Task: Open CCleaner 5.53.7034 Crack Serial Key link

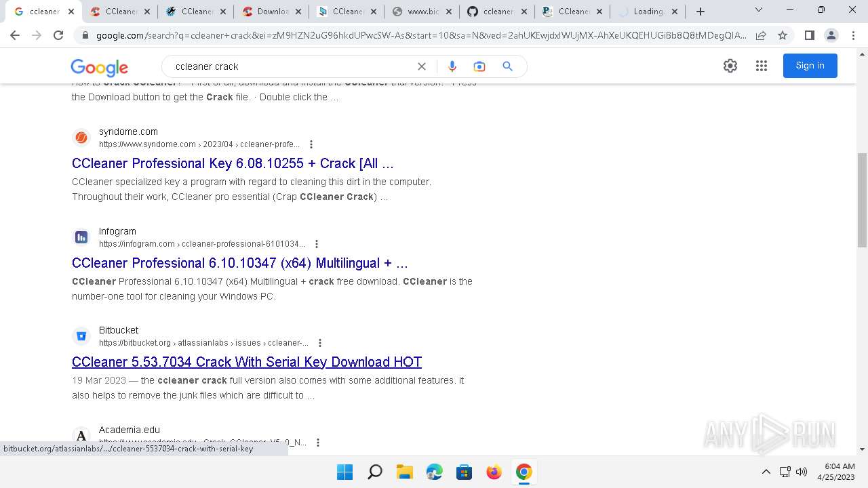Action: (x=247, y=362)
